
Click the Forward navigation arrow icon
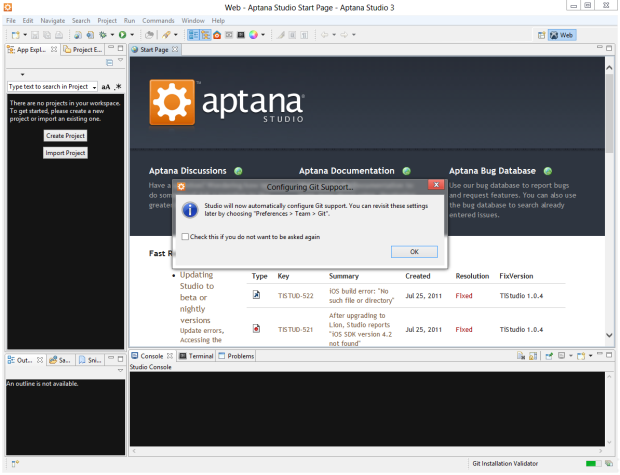click(x=344, y=35)
